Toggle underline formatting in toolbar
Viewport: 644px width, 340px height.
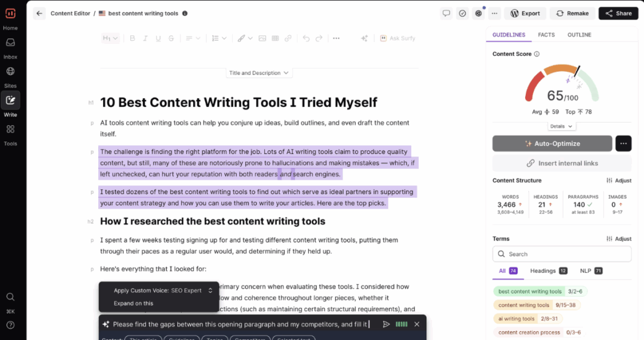click(160, 38)
